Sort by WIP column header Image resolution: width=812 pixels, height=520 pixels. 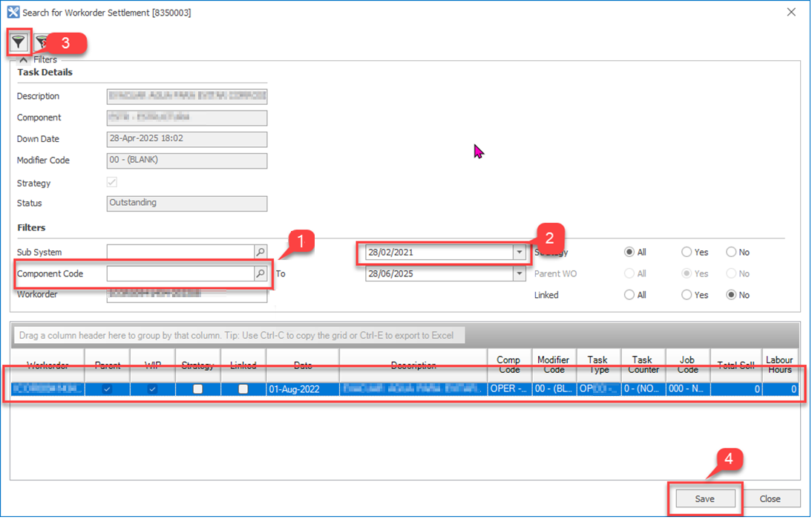click(153, 365)
